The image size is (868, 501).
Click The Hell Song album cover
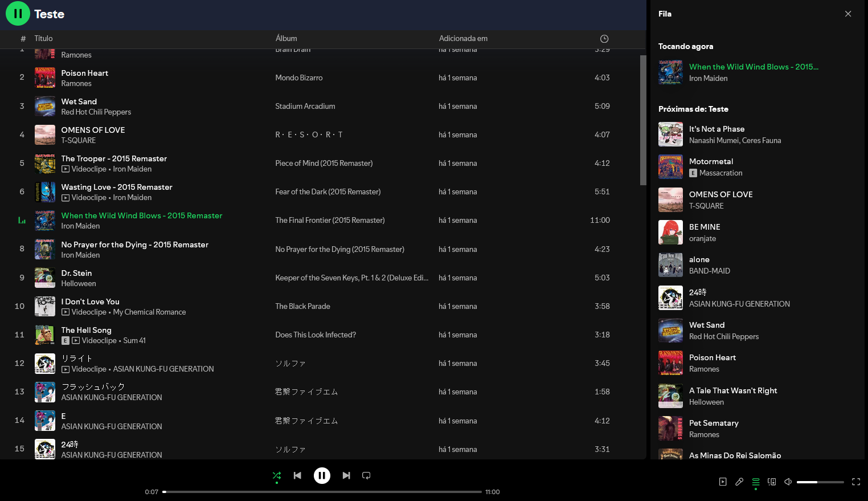(x=45, y=335)
